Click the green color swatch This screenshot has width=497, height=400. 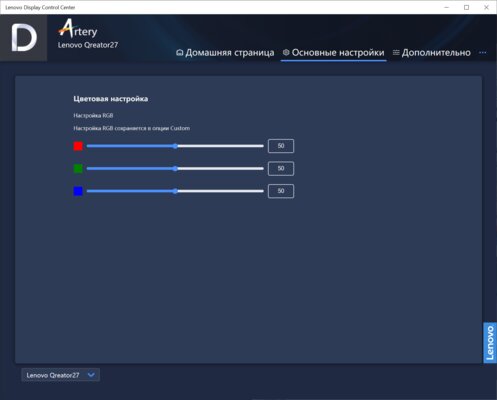[78, 169]
